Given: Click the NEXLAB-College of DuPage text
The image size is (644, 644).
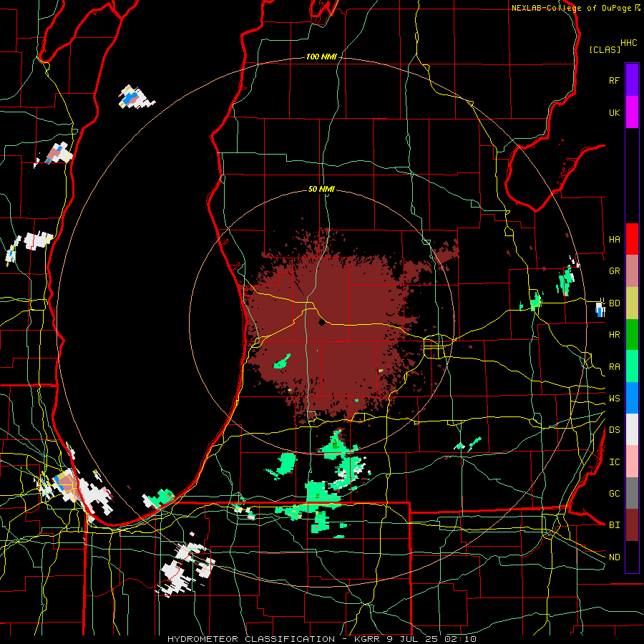Looking at the screenshot, I should click(571, 8).
